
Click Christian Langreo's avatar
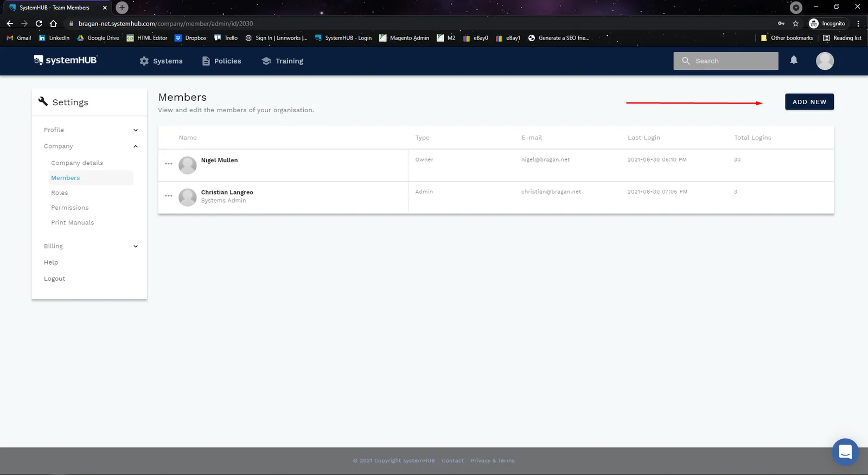click(188, 197)
